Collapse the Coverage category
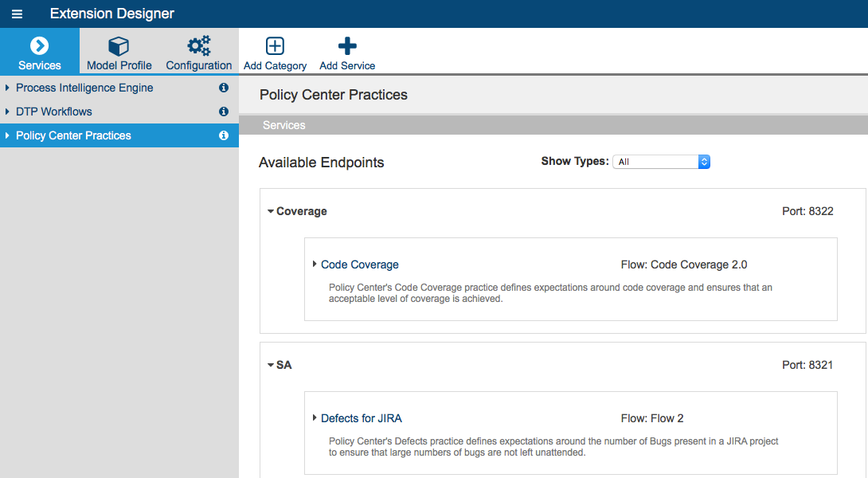The image size is (868, 478). pos(271,212)
